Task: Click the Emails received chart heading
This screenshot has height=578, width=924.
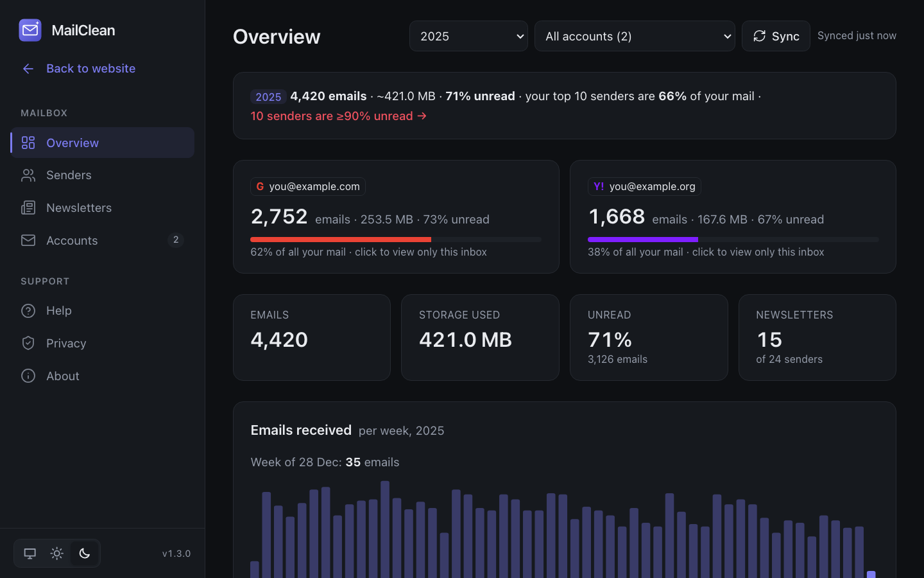Action: point(301,430)
